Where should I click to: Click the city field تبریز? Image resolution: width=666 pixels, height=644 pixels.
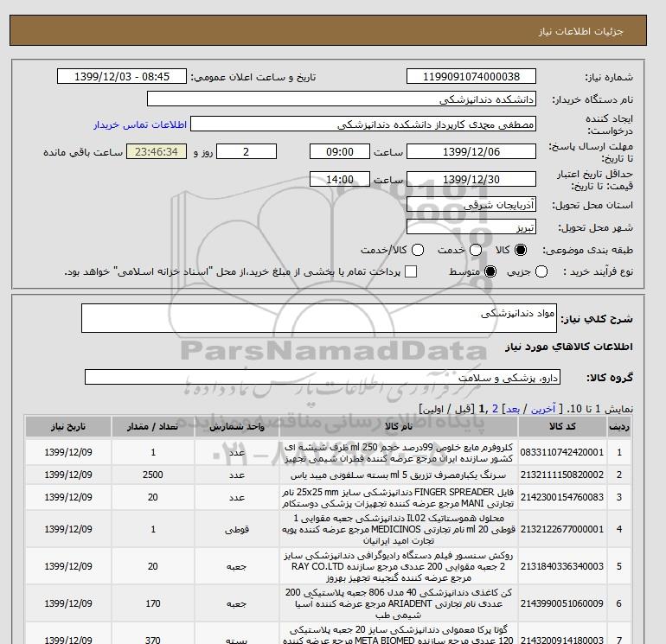coord(471,227)
